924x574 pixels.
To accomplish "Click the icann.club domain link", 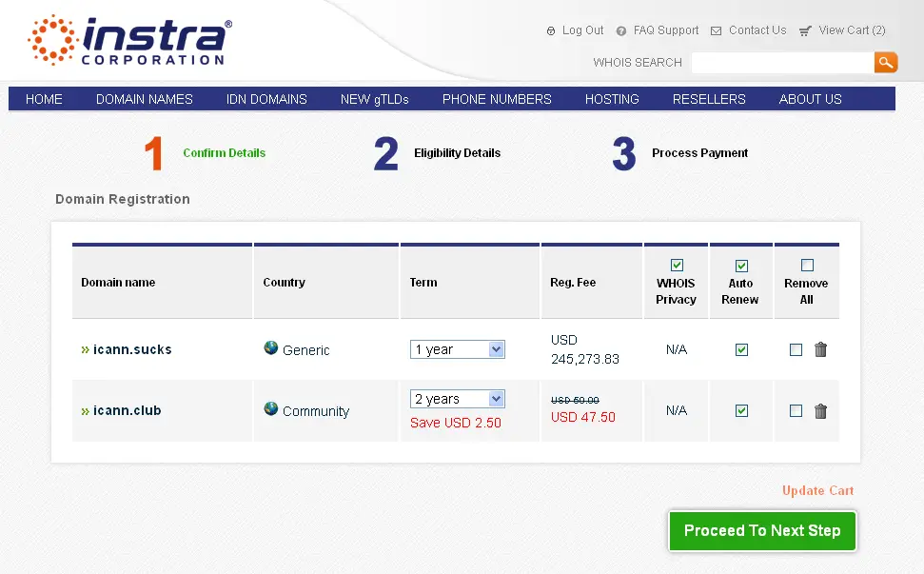I will pos(128,411).
